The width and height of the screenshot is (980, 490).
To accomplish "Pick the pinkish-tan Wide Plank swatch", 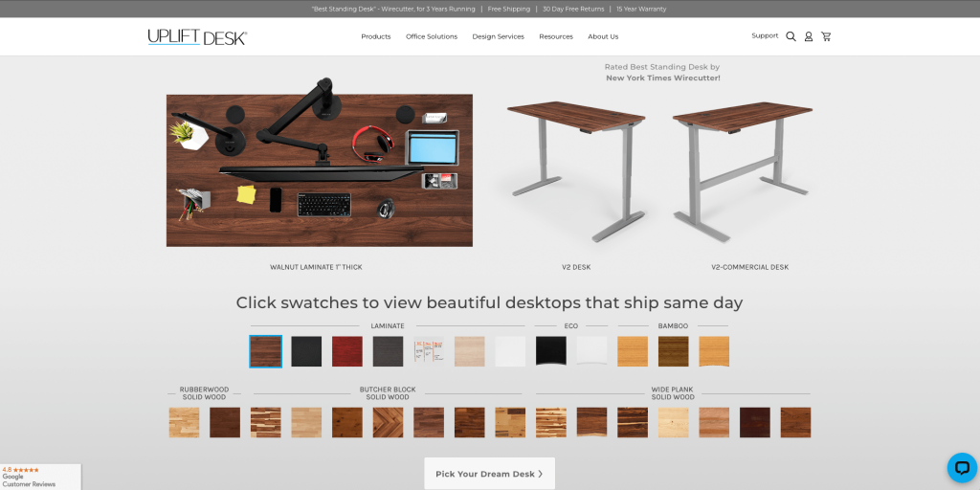I will pos(714,422).
